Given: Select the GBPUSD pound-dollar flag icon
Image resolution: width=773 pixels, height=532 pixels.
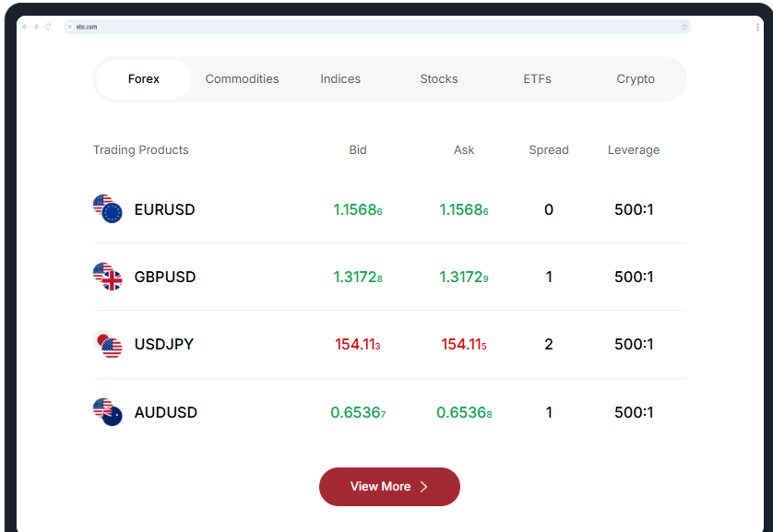Looking at the screenshot, I should click(107, 277).
